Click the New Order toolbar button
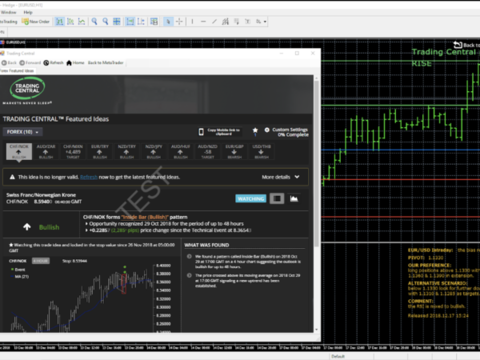This screenshot has width=480, height=360. click(35, 22)
